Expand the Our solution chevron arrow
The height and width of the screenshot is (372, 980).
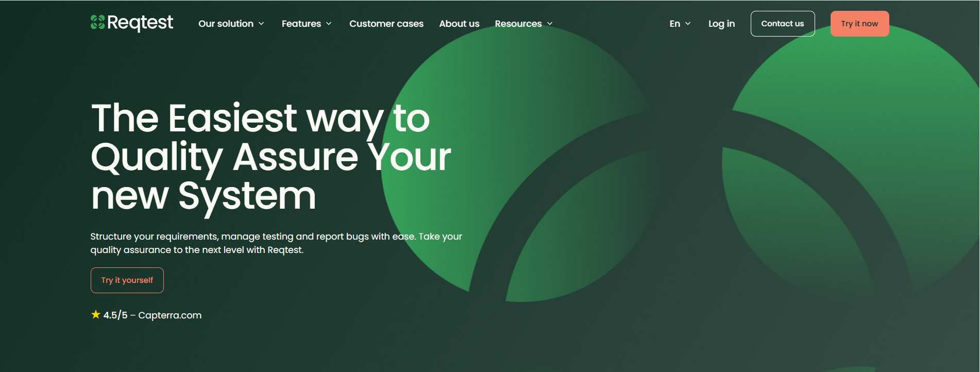261,24
